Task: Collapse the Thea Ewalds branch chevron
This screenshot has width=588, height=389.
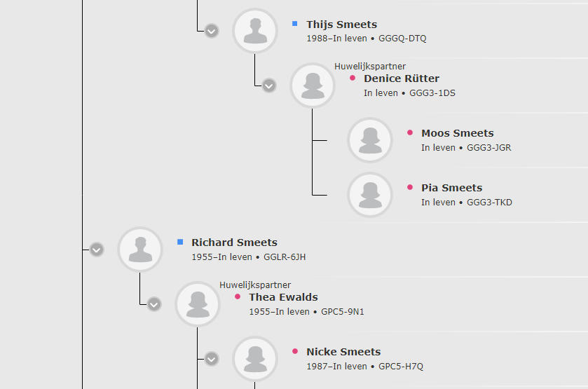Action: [x=154, y=304]
